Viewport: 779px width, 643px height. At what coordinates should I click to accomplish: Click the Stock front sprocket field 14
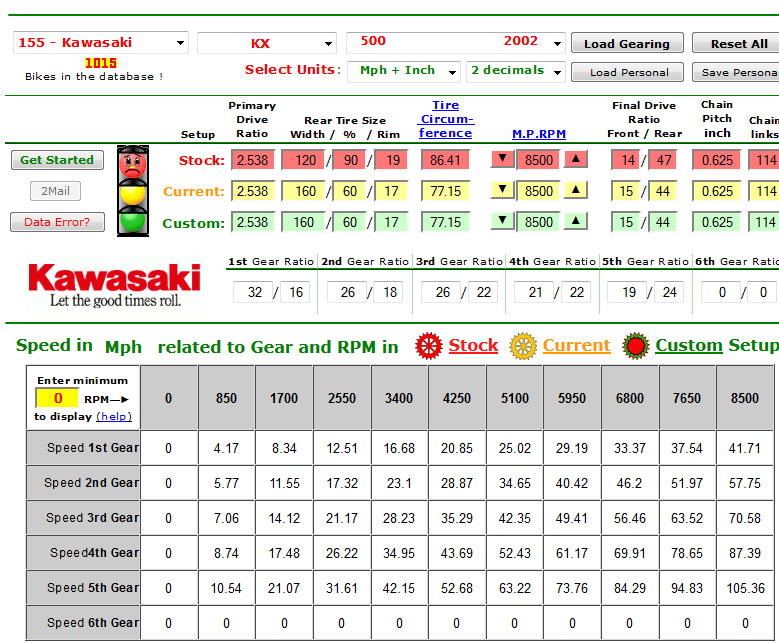pyautogui.click(x=626, y=160)
